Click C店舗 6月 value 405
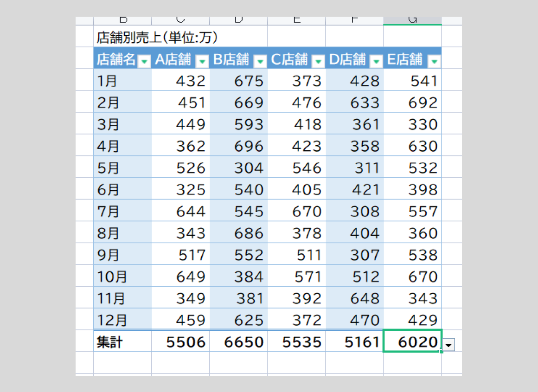538x392 pixels. pos(296,189)
